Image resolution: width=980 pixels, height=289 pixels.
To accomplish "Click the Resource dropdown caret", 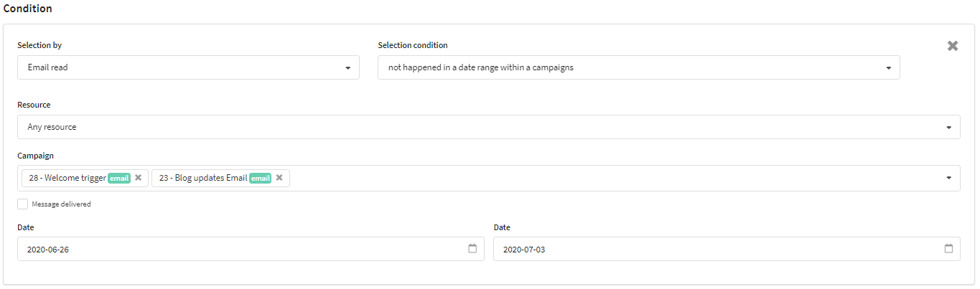I will (948, 128).
